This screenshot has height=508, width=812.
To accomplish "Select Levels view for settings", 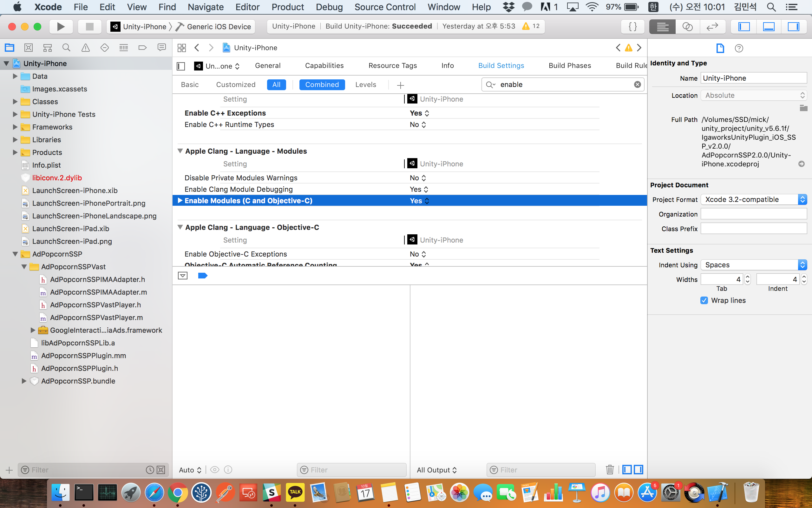I will (x=365, y=85).
